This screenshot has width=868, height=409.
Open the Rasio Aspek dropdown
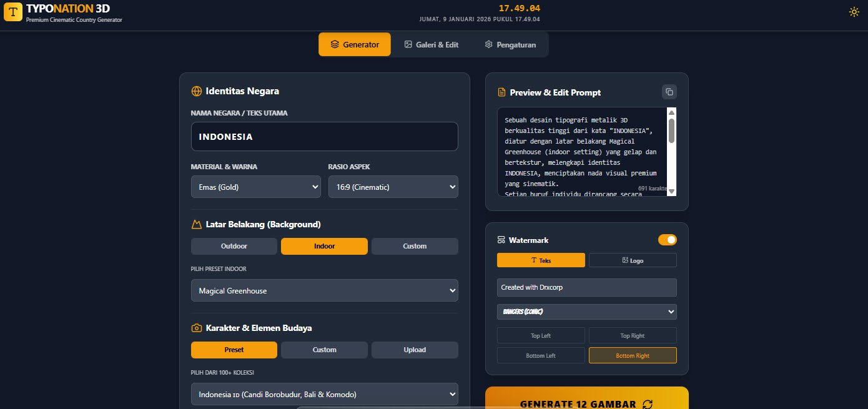[393, 187]
